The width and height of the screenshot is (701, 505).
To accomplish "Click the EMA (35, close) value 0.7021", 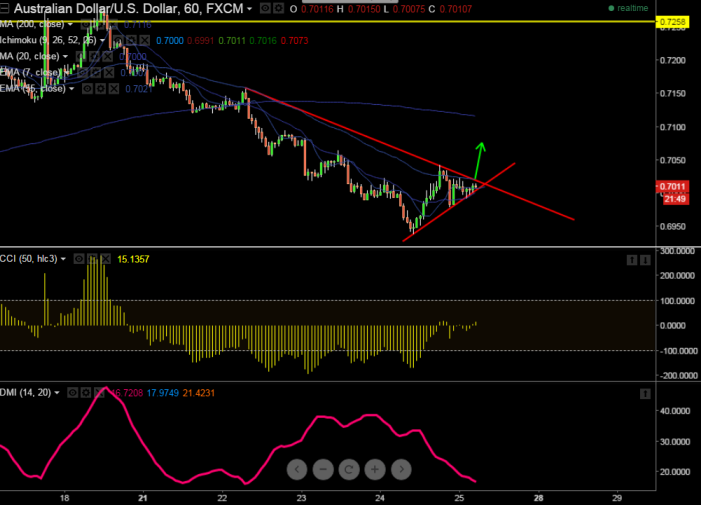I will (139, 89).
